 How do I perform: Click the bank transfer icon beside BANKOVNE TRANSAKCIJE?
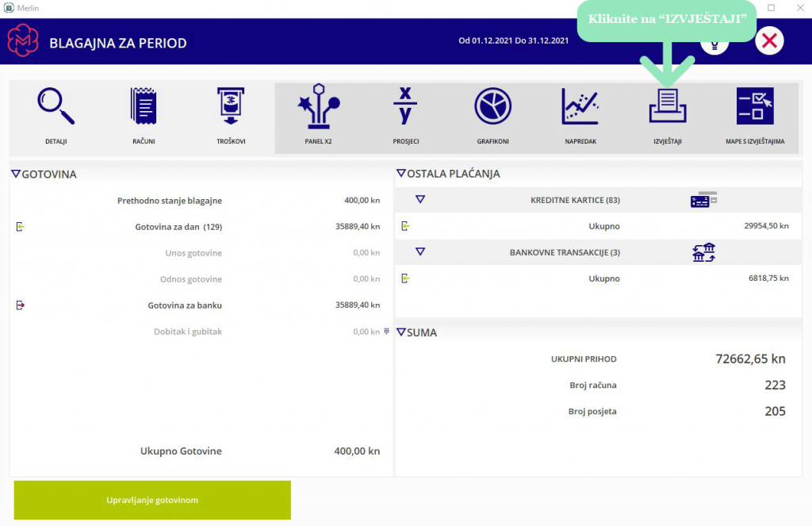(704, 252)
